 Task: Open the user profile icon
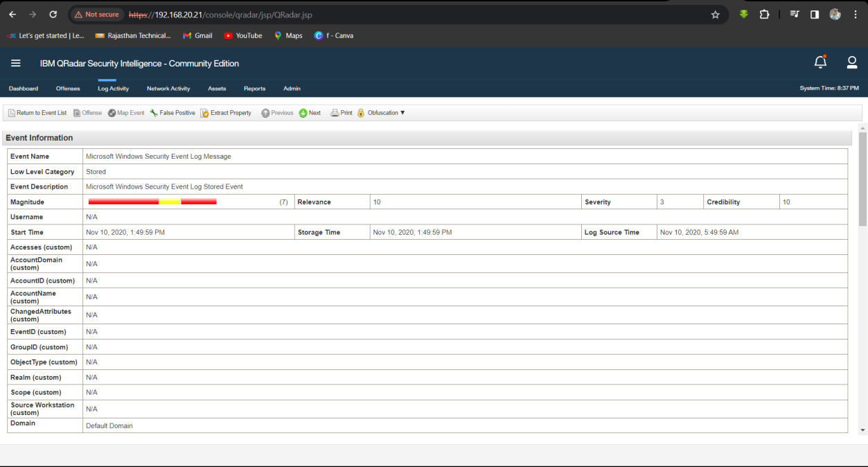click(x=852, y=63)
